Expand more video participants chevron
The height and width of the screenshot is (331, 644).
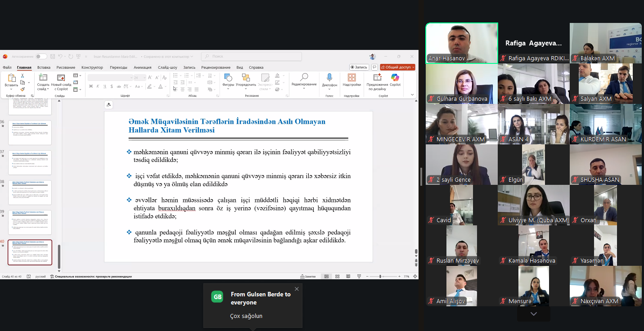(x=533, y=313)
